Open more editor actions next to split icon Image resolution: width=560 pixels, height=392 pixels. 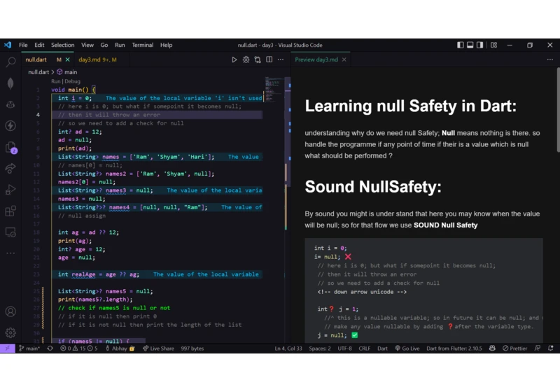[281, 59]
